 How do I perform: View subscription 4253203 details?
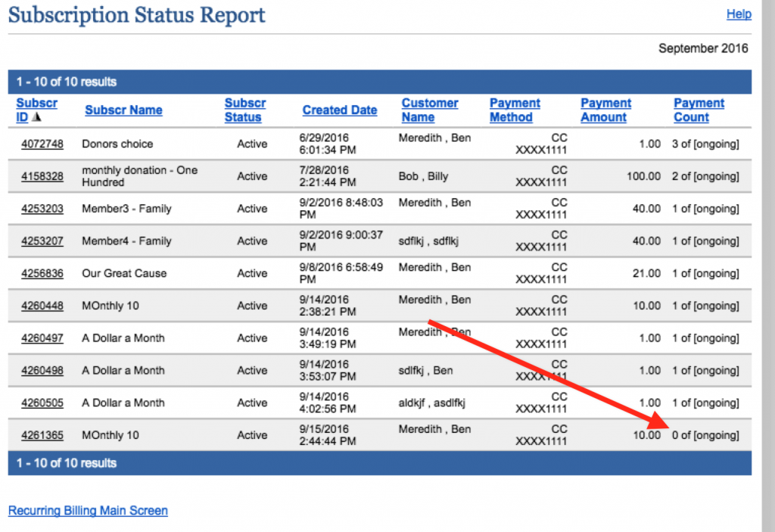[x=42, y=209]
